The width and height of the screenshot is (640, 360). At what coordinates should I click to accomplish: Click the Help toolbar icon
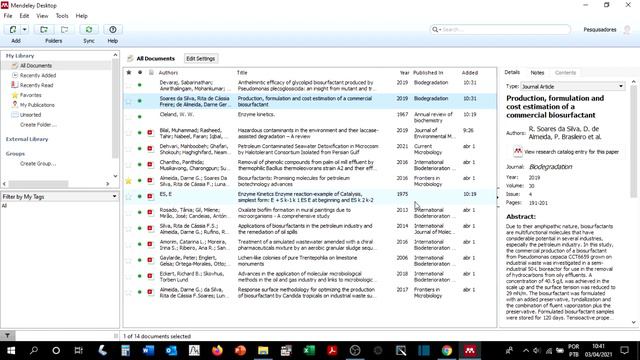tap(113, 29)
